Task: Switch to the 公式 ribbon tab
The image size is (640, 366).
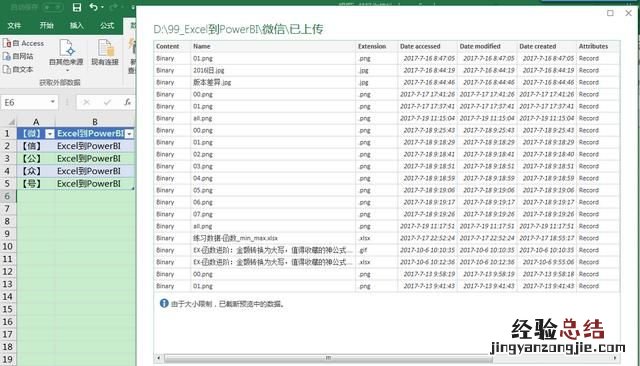Action: pos(107,25)
